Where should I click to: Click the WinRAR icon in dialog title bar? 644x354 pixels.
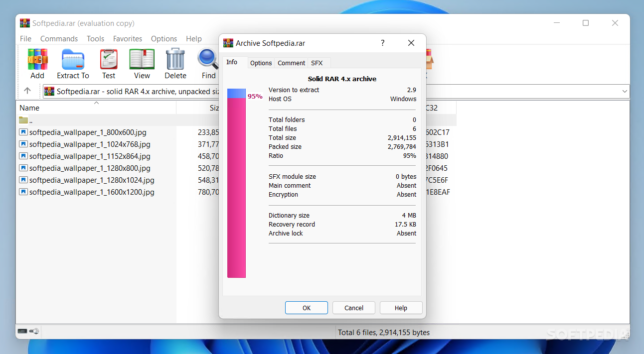pos(228,43)
